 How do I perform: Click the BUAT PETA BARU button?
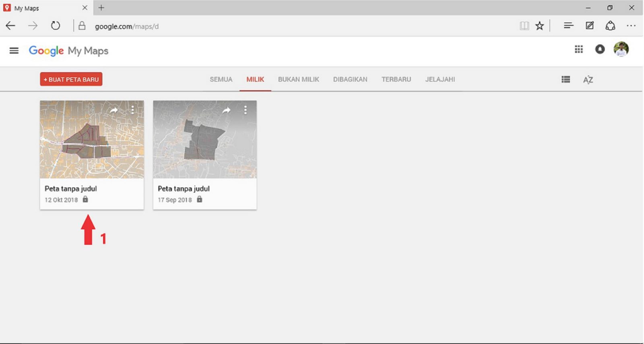point(71,79)
